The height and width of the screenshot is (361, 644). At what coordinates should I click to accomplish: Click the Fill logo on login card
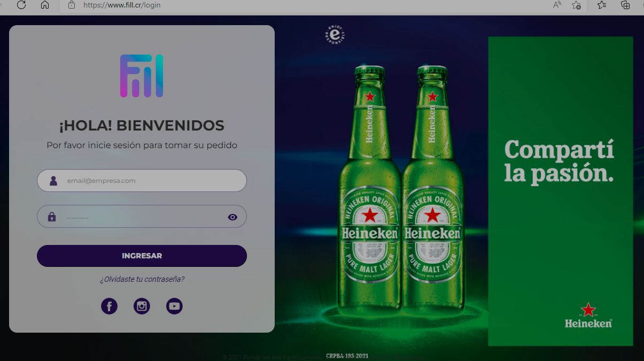coord(142,76)
